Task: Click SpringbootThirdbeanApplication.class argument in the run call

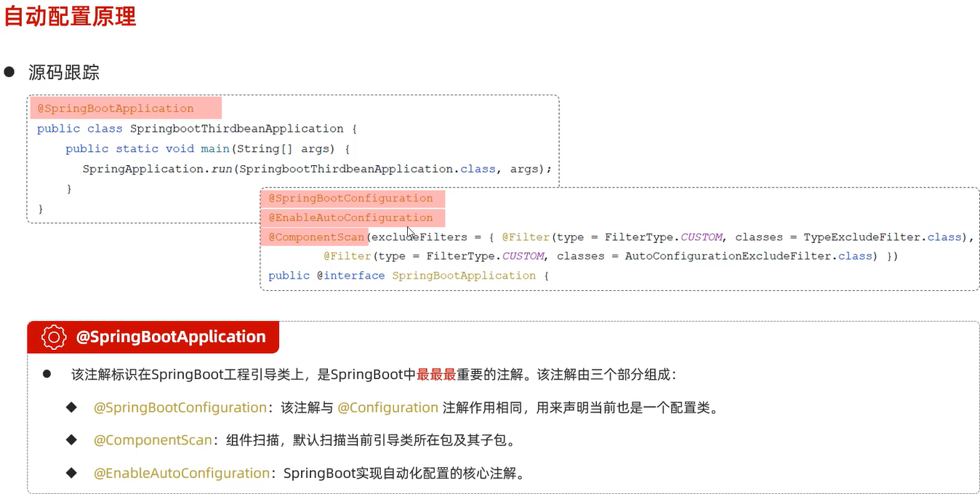Action: pos(367,169)
